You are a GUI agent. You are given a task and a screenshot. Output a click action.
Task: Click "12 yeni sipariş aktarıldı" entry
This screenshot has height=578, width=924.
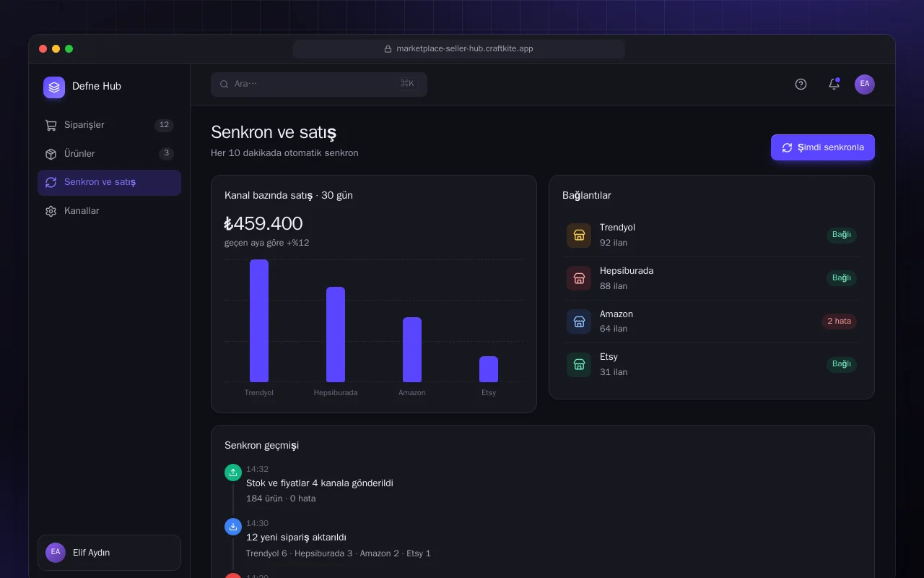point(296,538)
